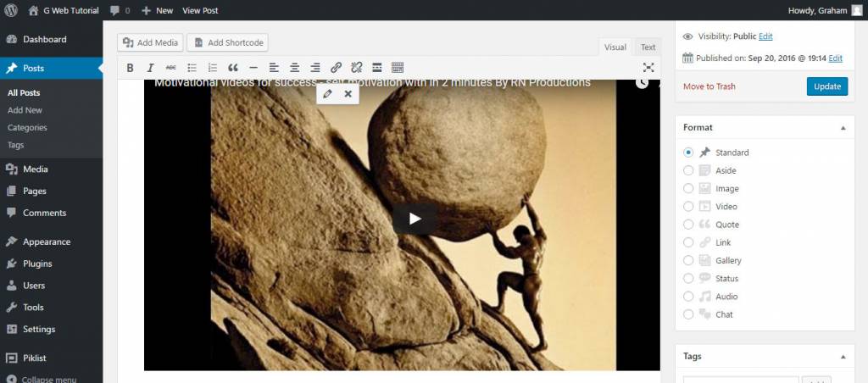Select the Status post format

688,279
